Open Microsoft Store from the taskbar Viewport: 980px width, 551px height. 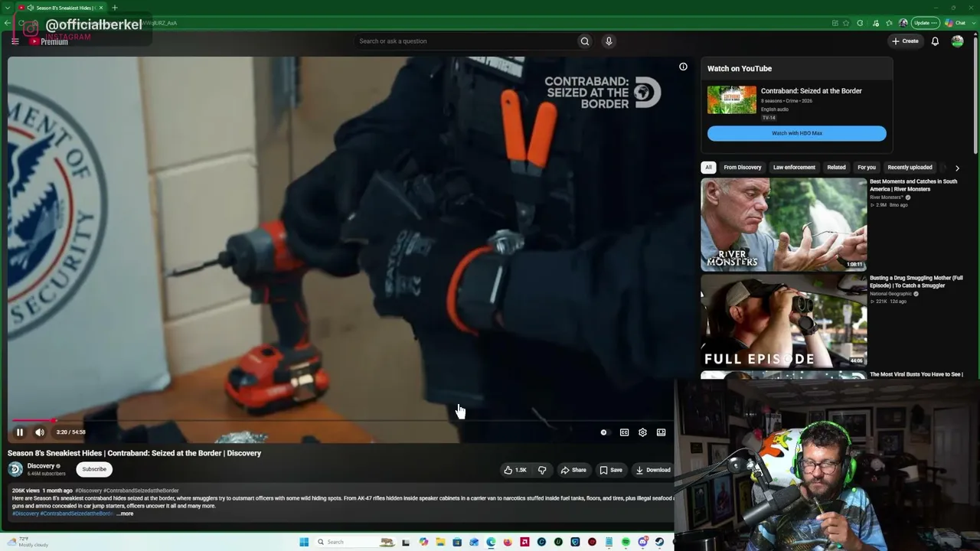click(457, 542)
